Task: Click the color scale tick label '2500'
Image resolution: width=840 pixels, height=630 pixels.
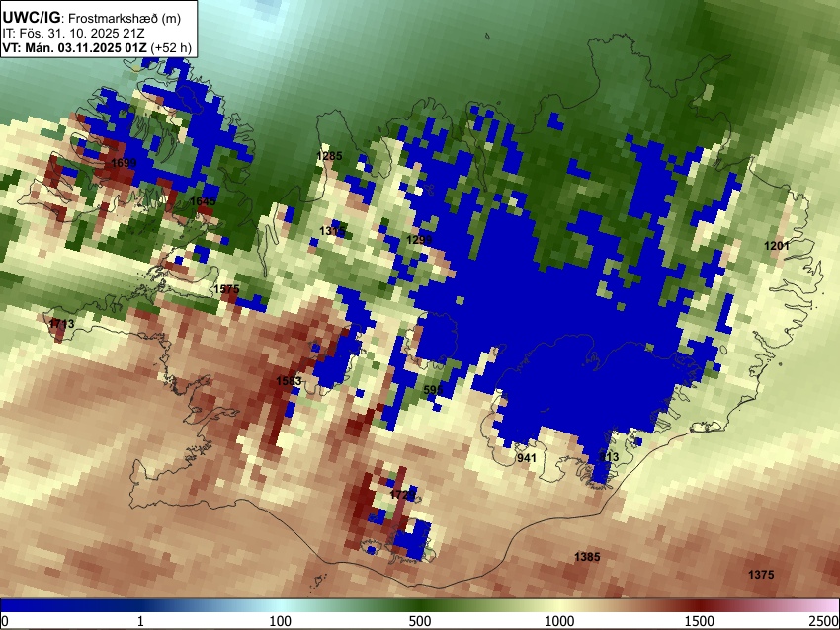Action: coord(824,621)
